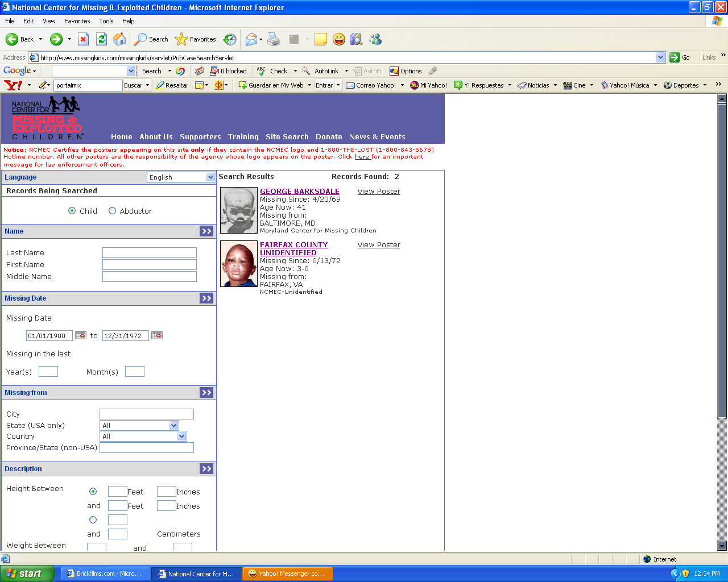Open the Google toolbar search box dropdown
This screenshot has height=582, width=728.
pyautogui.click(x=131, y=71)
